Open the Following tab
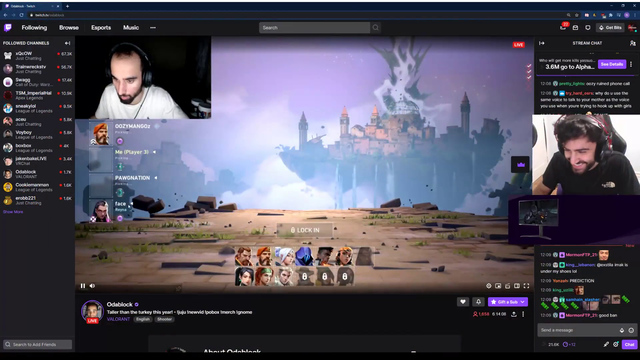The width and height of the screenshot is (640, 360). [34, 28]
